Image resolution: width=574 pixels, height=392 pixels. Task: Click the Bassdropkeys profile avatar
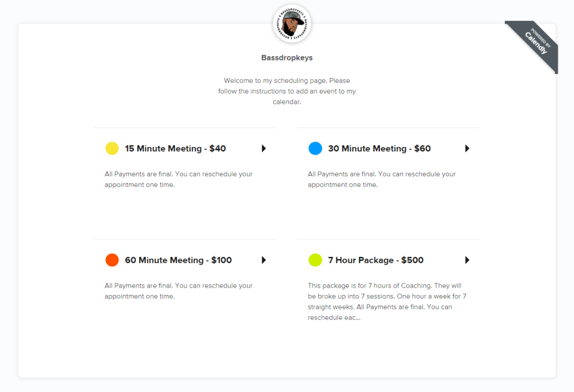[x=292, y=24]
